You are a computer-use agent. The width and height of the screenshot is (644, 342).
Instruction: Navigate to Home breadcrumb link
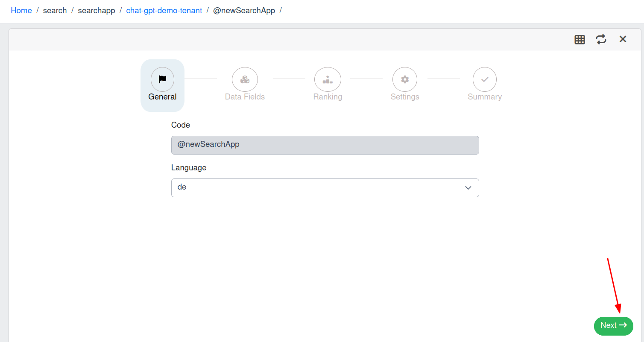21,11
